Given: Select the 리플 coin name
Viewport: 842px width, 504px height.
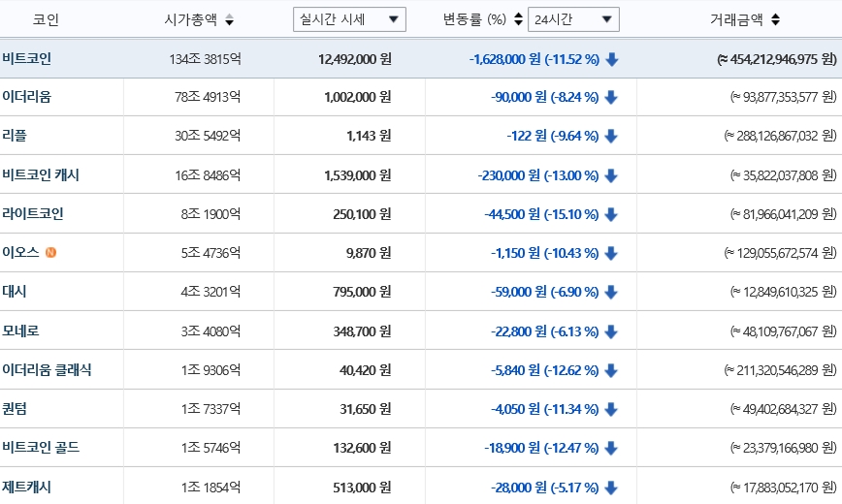Looking at the screenshot, I should [15, 136].
